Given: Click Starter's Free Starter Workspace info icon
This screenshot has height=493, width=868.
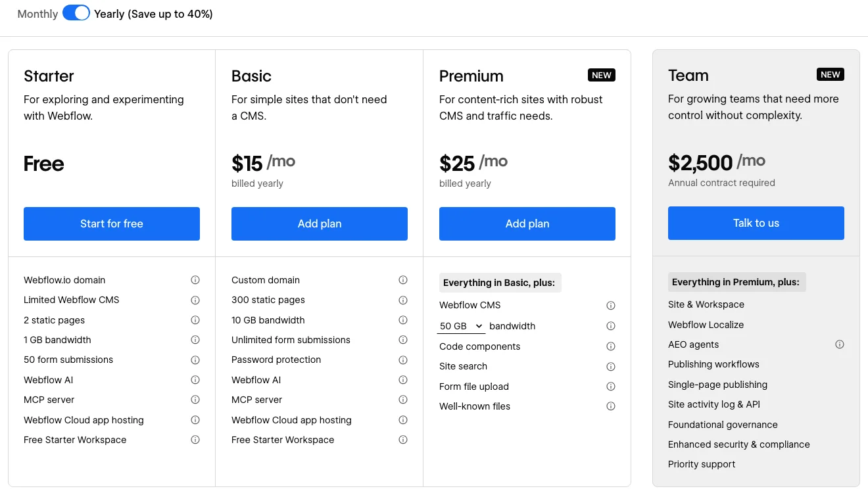Looking at the screenshot, I should [x=195, y=440].
